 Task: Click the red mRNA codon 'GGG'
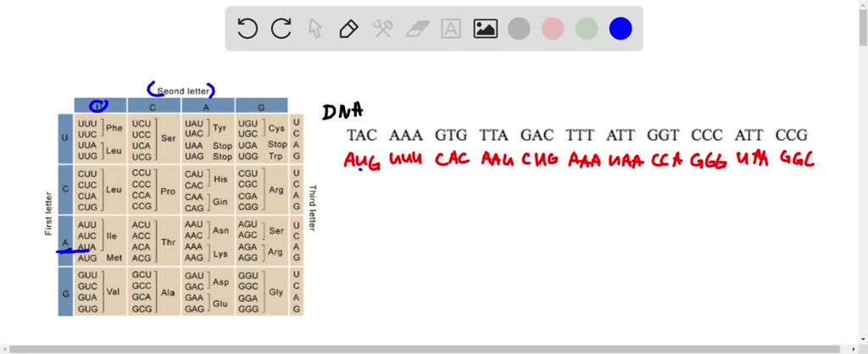708,162
